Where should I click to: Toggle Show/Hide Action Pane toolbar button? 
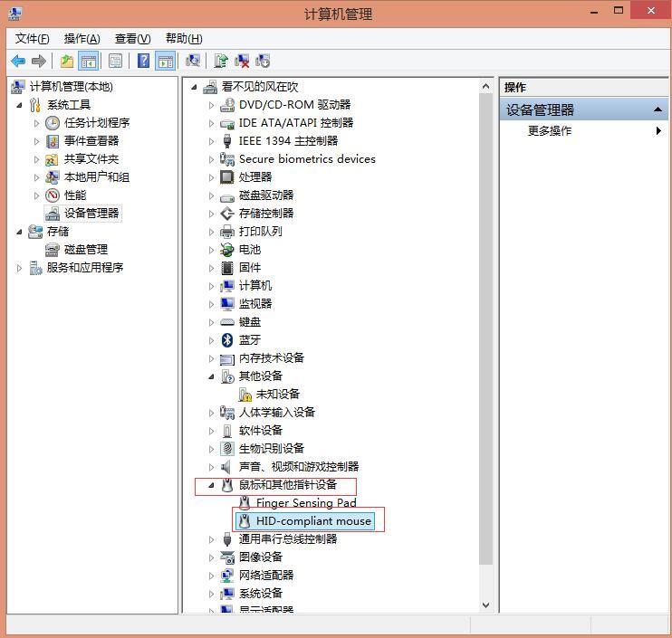pos(165,61)
